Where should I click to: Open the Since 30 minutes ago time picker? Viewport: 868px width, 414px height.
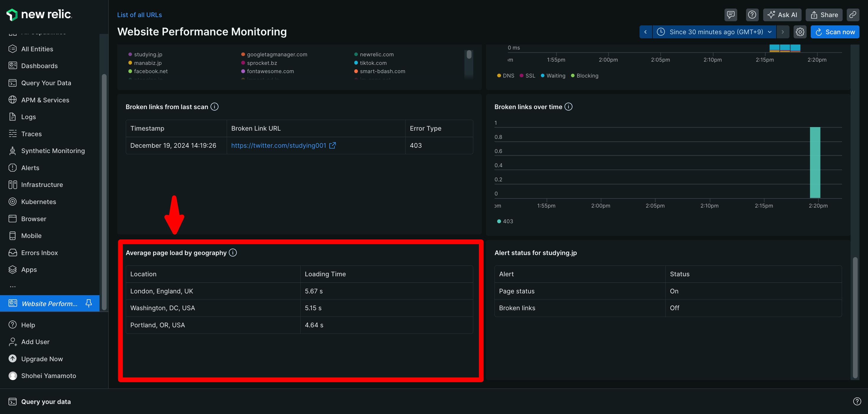(714, 32)
